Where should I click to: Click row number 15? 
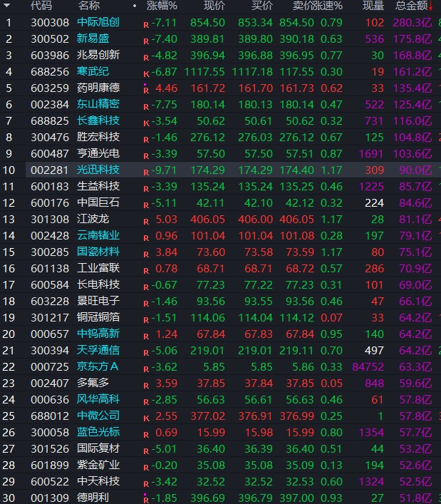[9, 252]
